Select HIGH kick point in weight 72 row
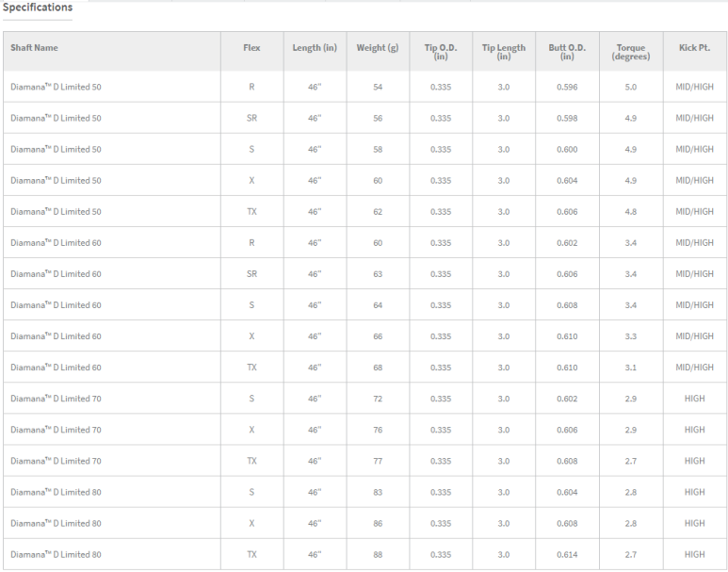The image size is (728, 572). click(695, 399)
